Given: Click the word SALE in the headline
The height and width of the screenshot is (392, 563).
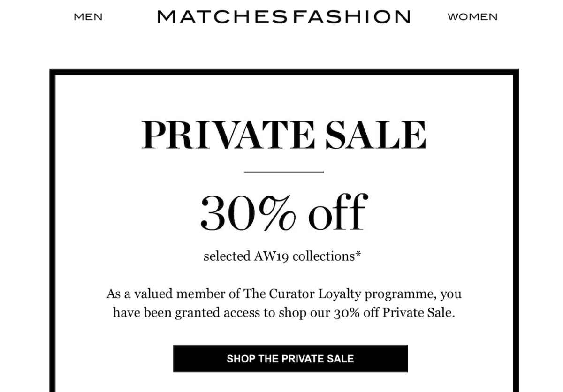Looking at the screenshot, I should (376, 135).
